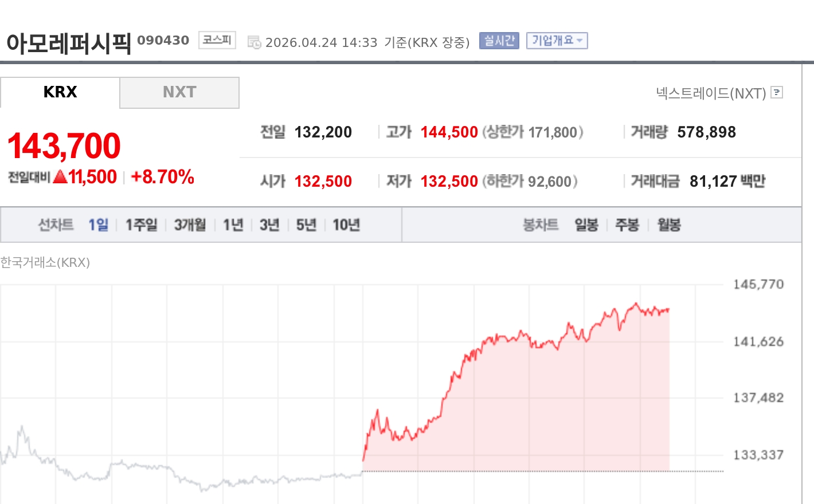
Task: Click the 코스피 market badge
Action: [217, 40]
